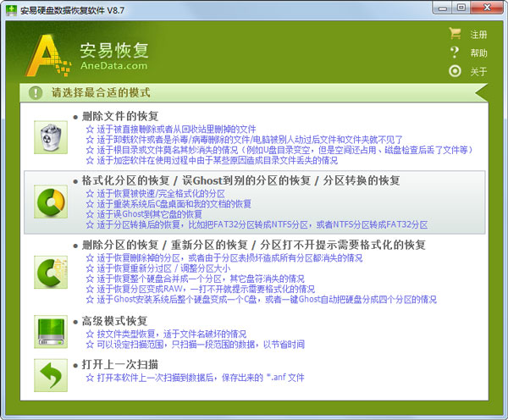508x420 pixels.
Task: Open 帮助 help link
Action: [479, 53]
